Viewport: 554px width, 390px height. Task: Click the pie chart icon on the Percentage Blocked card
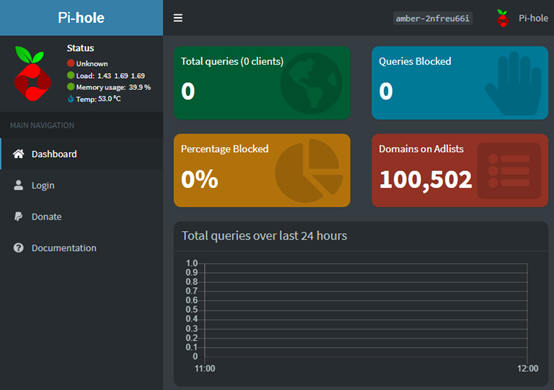point(309,171)
